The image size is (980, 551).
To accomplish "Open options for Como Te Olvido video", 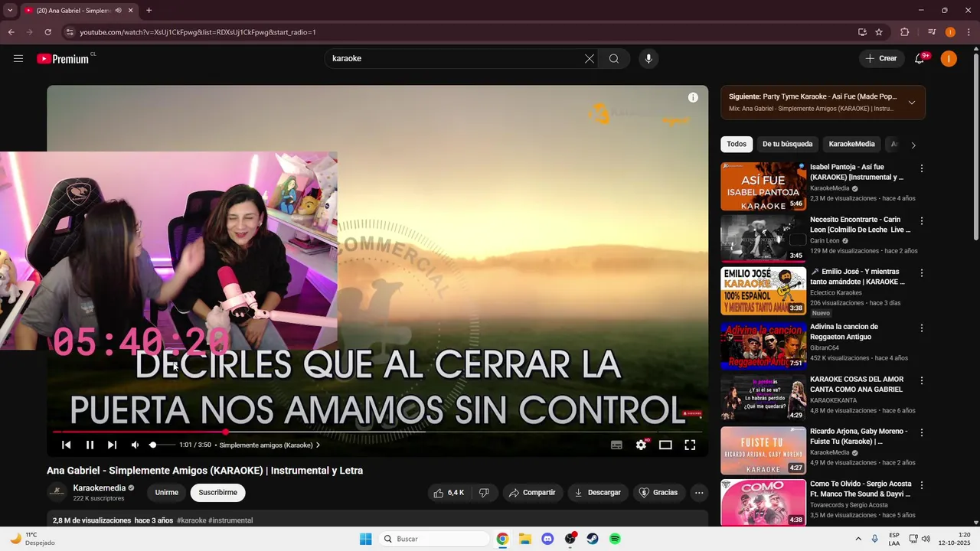I will coord(922,485).
